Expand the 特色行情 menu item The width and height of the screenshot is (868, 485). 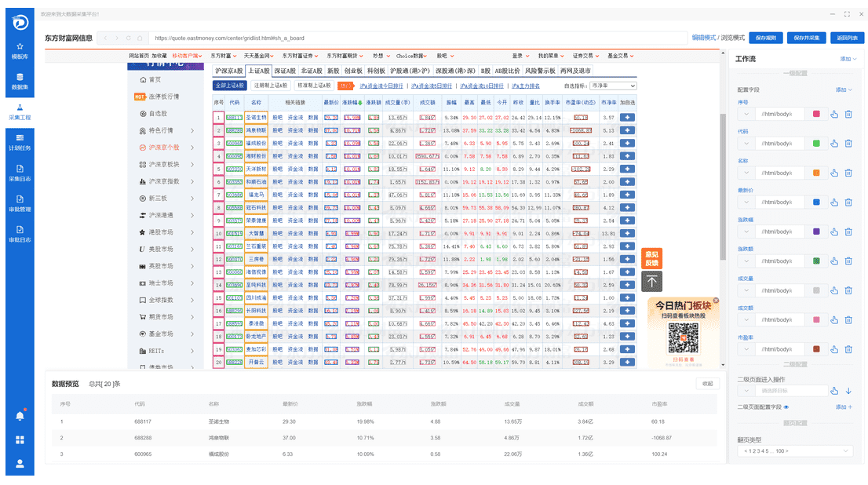click(x=166, y=130)
